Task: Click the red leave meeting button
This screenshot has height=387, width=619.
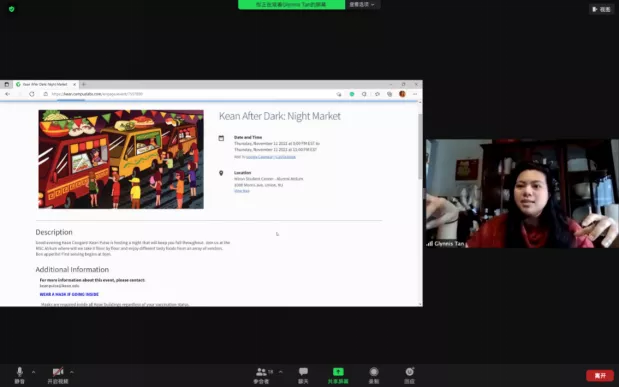Action: click(x=600, y=376)
